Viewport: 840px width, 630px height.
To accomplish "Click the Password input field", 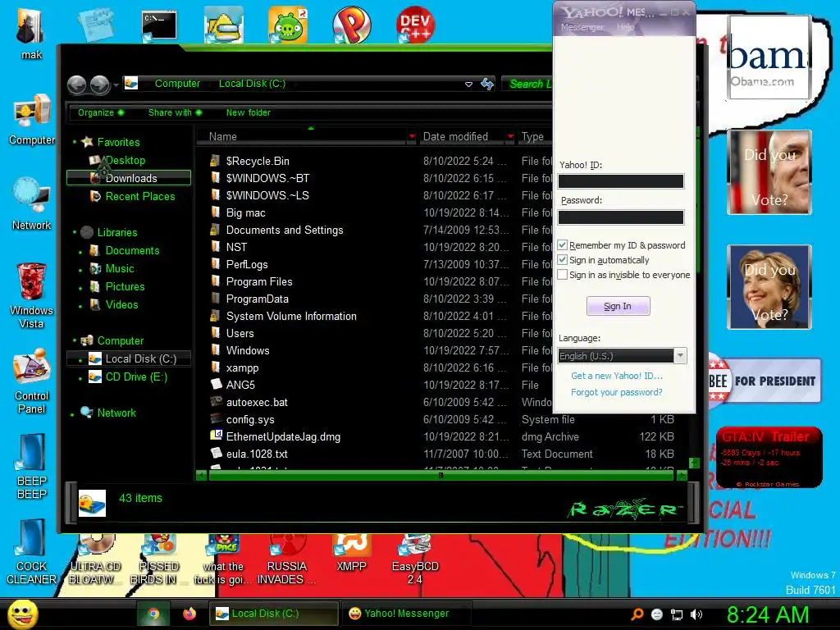I will pyautogui.click(x=620, y=217).
